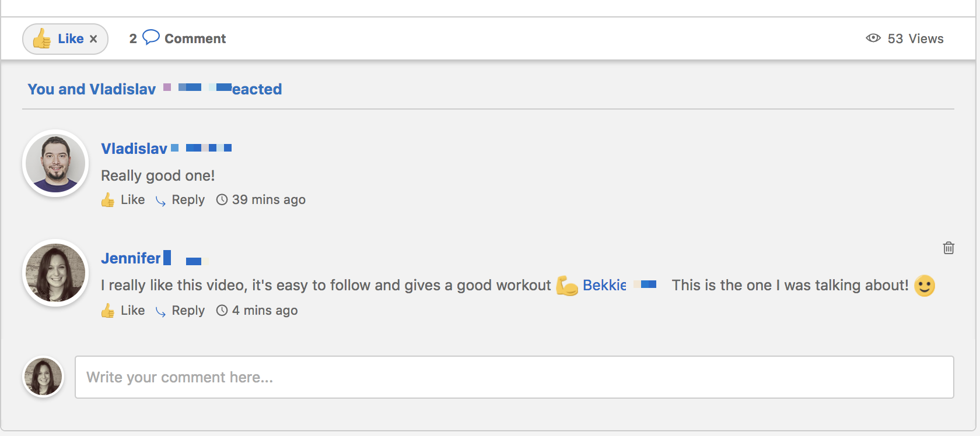
Task: Click your avatar beside the comment box
Action: click(43, 377)
